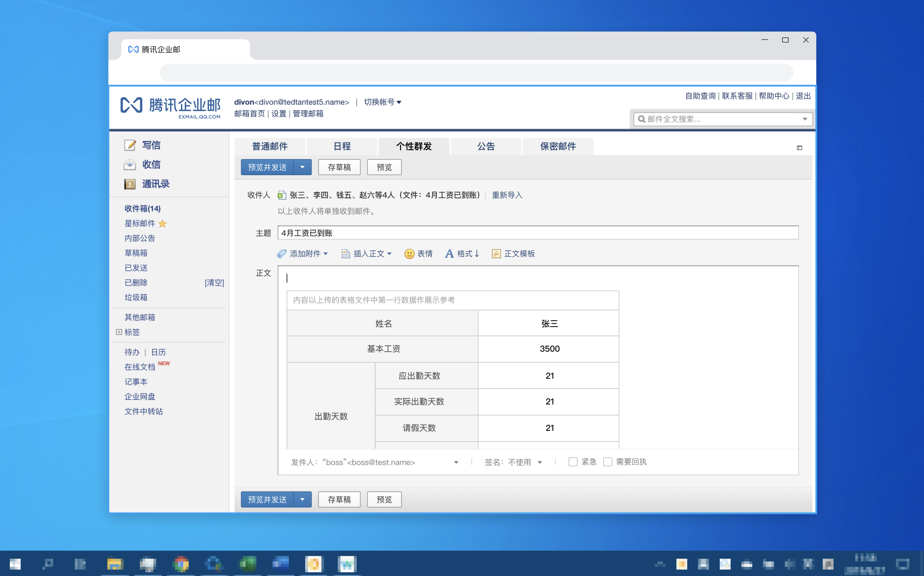Enable the 需要回执 read receipt checkbox
924x576 pixels.
pos(608,461)
